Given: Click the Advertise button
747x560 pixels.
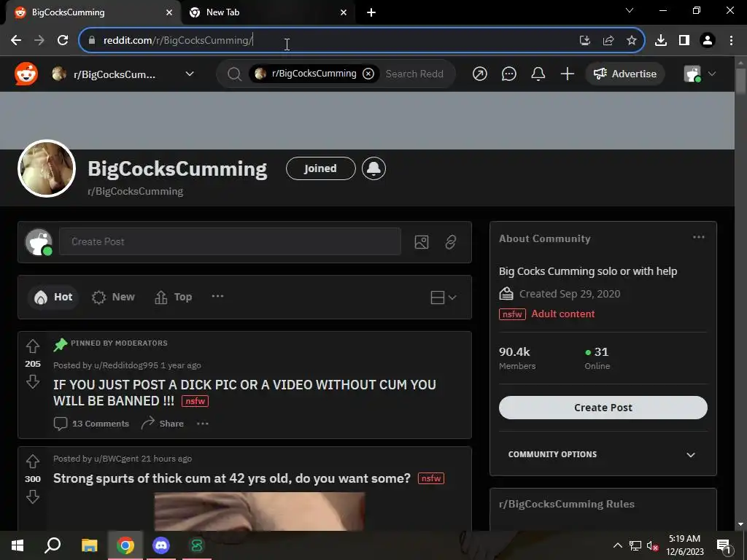Looking at the screenshot, I should pyautogui.click(x=624, y=74).
